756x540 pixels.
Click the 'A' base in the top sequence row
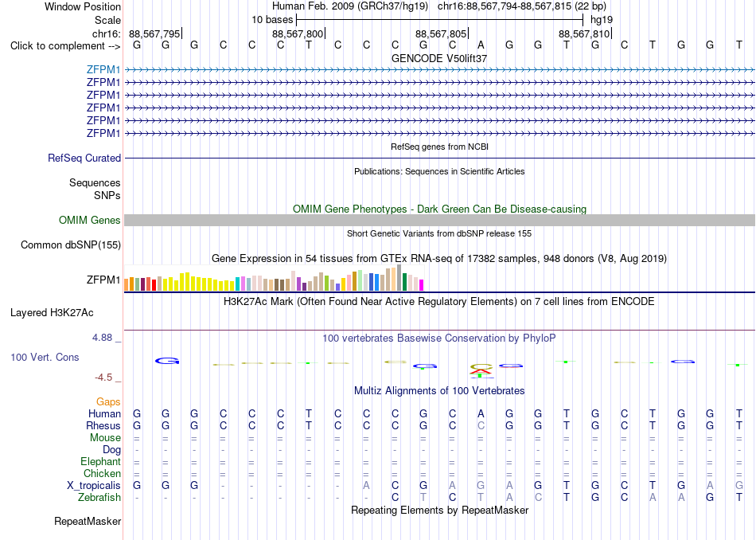click(481, 45)
